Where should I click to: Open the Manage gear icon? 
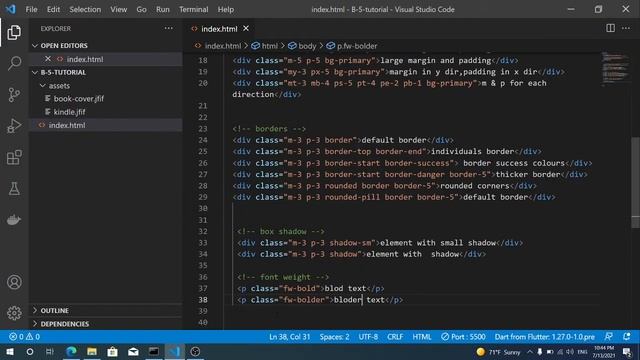click(14, 313)
